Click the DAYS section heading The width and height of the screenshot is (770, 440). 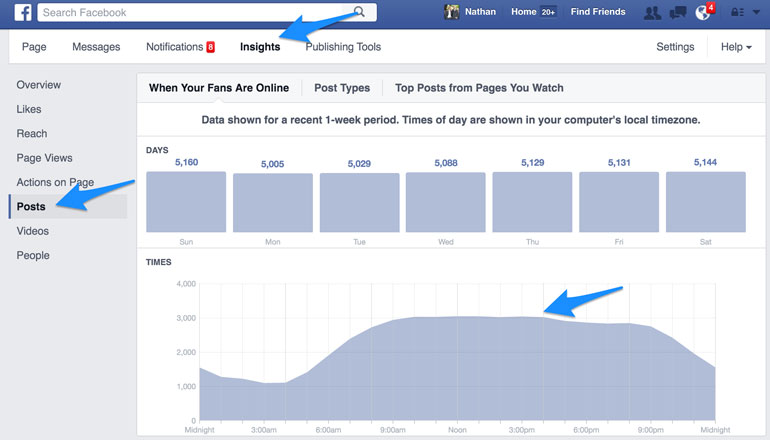coord(157,150)
